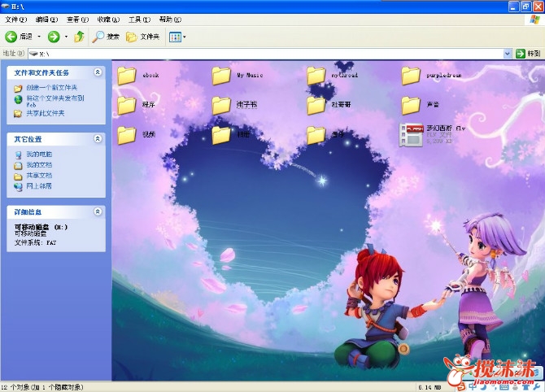Open the Forward button history dropdown arrow
The image size is (545, 392).
[66, 37]
